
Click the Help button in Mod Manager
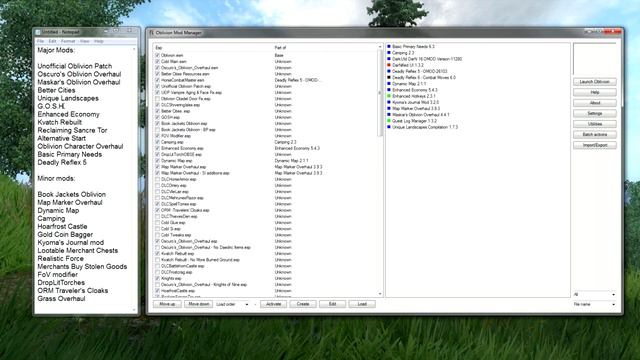(594, 92)
